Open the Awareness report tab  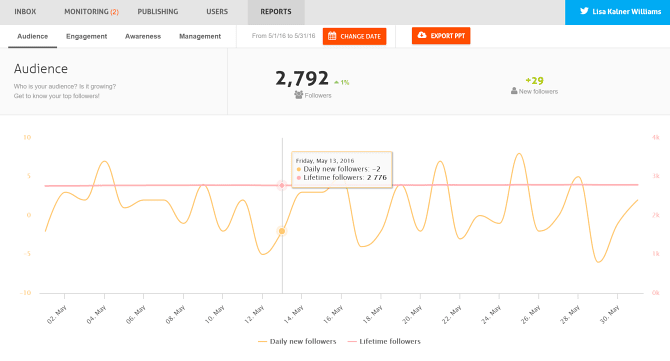pyautogui.click(x=143, y=36)
